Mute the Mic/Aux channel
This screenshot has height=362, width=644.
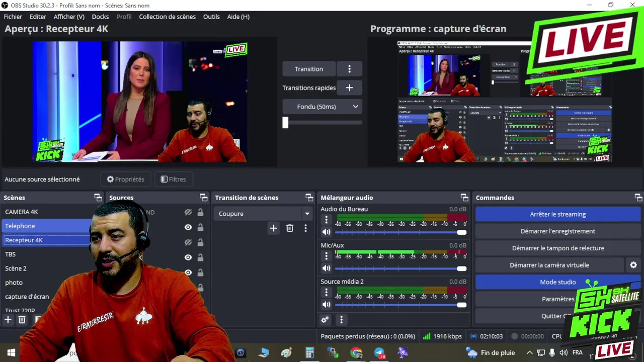326,268
